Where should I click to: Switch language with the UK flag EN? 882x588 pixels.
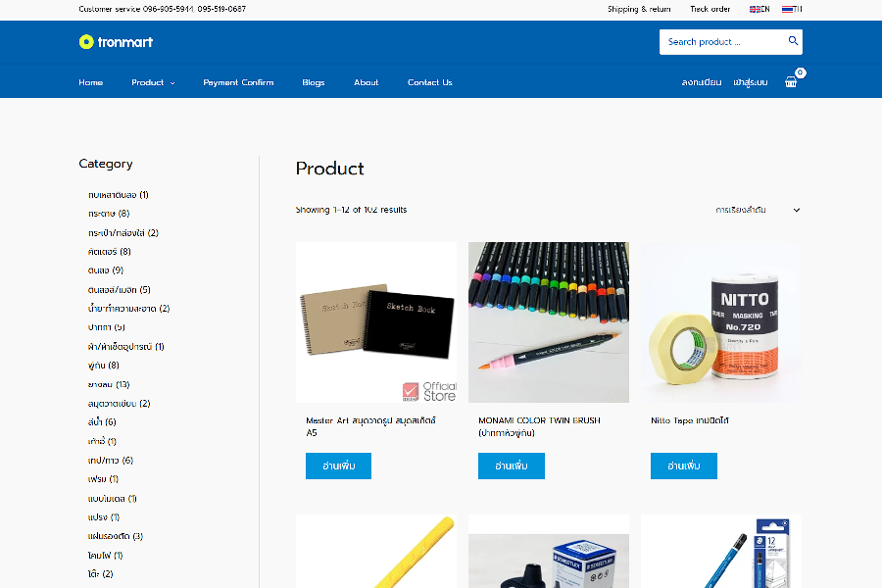click(759, 9)
